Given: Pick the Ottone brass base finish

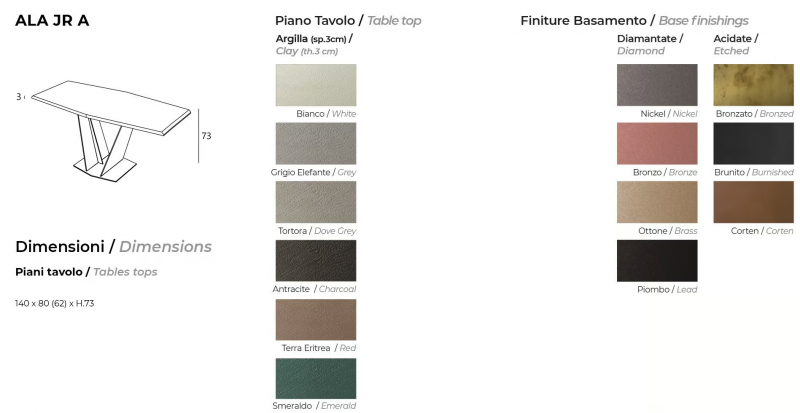Looking at the screenshot, I should tap(657, 202).
